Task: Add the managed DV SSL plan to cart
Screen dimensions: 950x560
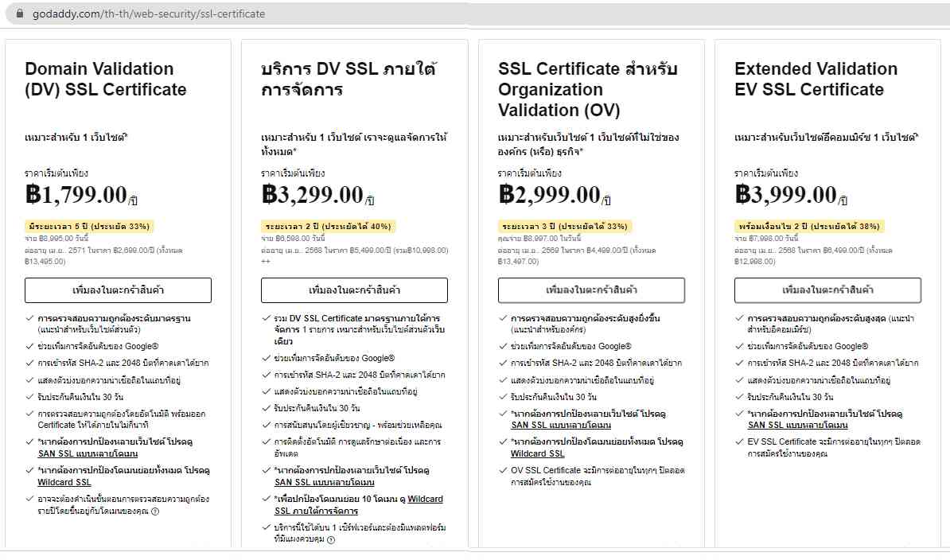Action: coord(354,290)
